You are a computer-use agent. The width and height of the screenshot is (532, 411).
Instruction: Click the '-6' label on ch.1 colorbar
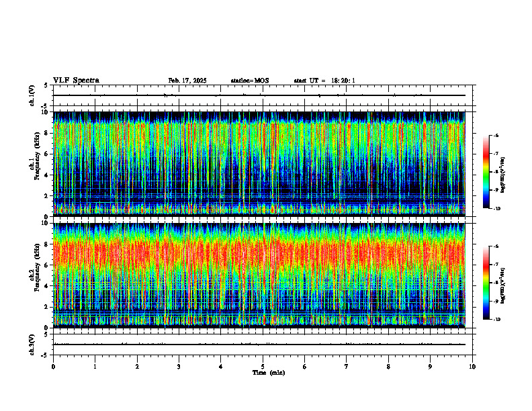[496, 135]
